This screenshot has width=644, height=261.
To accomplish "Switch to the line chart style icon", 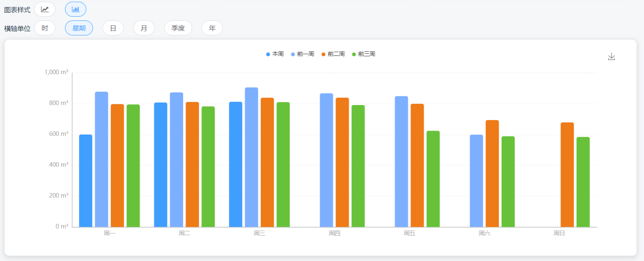I will (45, 9).
